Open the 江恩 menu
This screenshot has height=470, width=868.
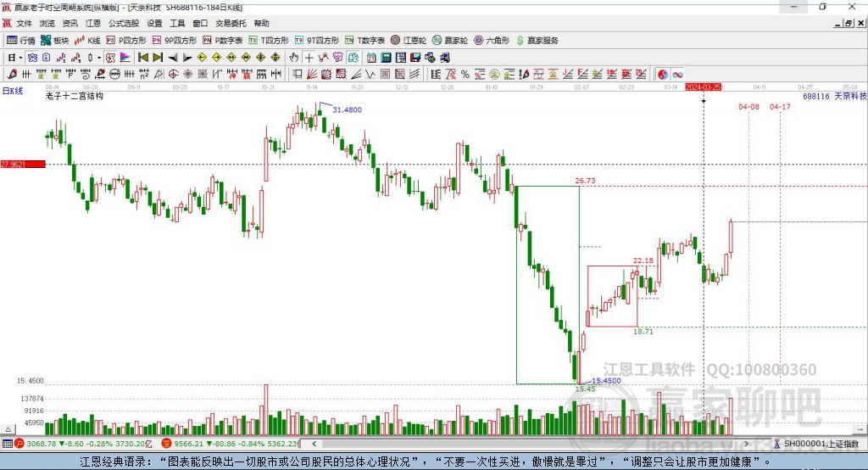click(x=93, y=23)
